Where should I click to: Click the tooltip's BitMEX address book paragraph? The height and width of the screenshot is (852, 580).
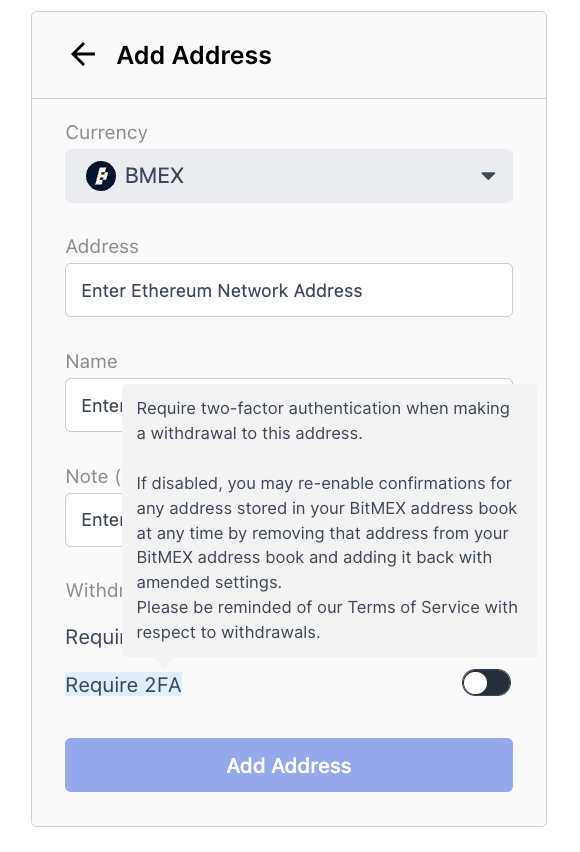point(326,532)
